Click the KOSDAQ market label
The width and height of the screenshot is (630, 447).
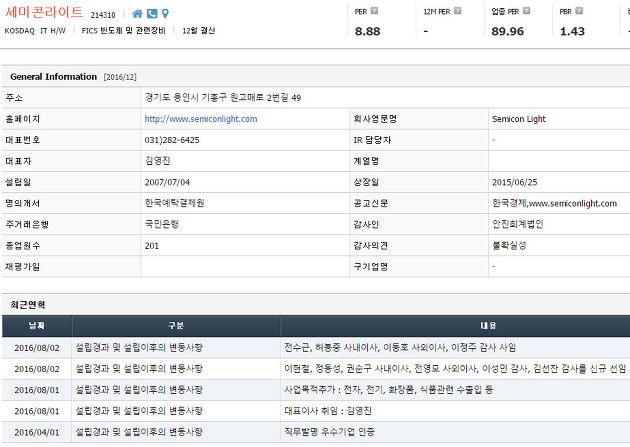tap(20, 31)
